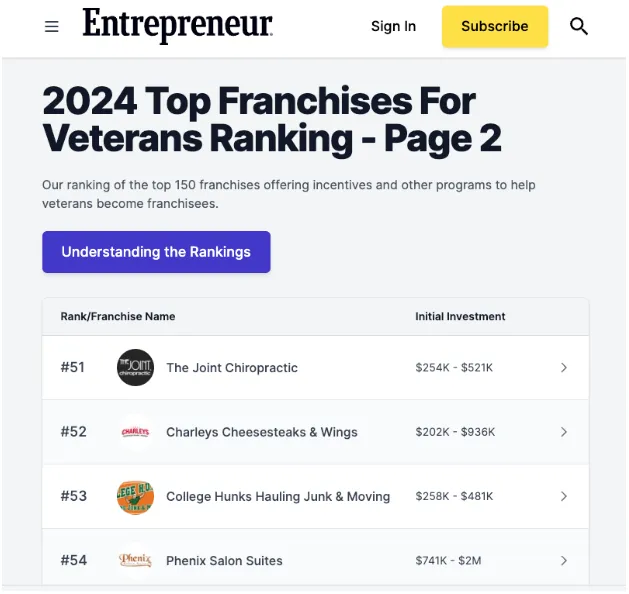Screen dimensions: 629x594
Task: Click the Rank/Franchise Name column header
Action: (x=118, y=316)
